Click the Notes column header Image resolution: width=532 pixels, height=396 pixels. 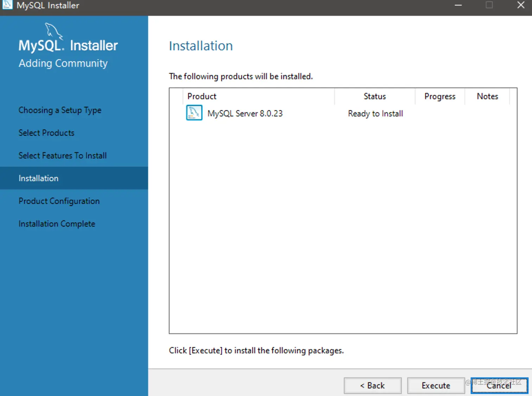(487, 96)
